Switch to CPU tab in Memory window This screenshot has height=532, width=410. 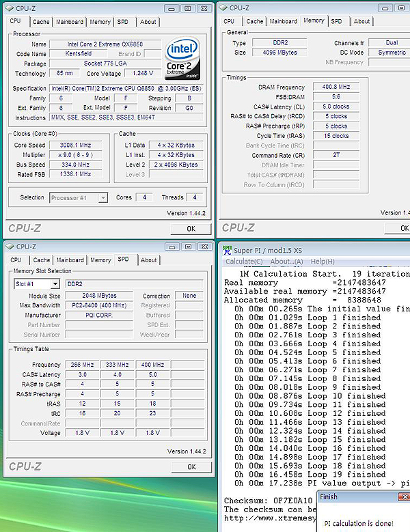click(x=229, y=21)
